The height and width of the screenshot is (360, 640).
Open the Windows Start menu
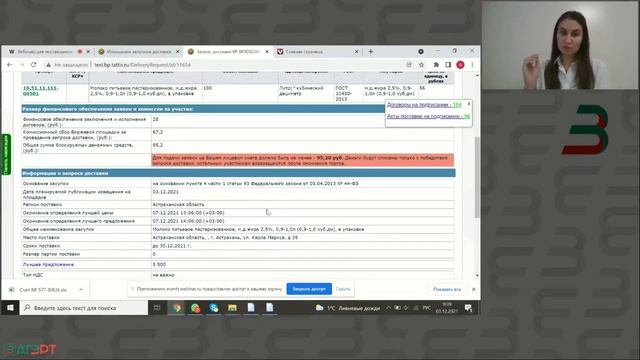10,308
